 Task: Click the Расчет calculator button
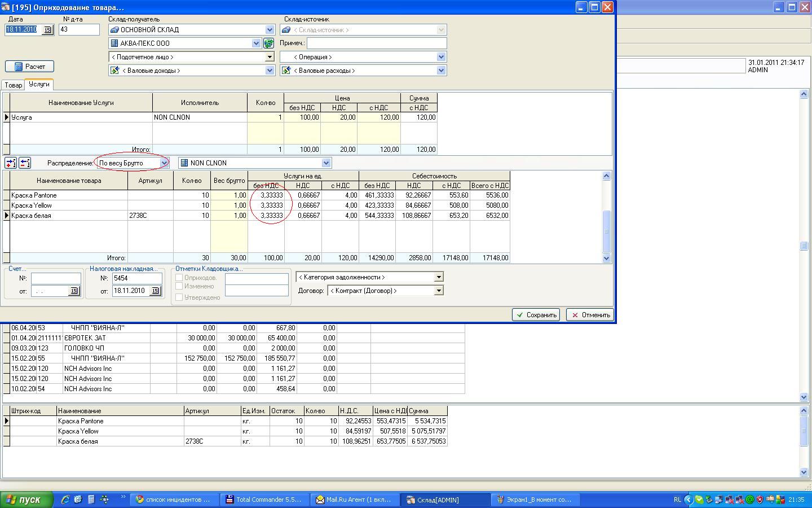[x=29, y=67]
